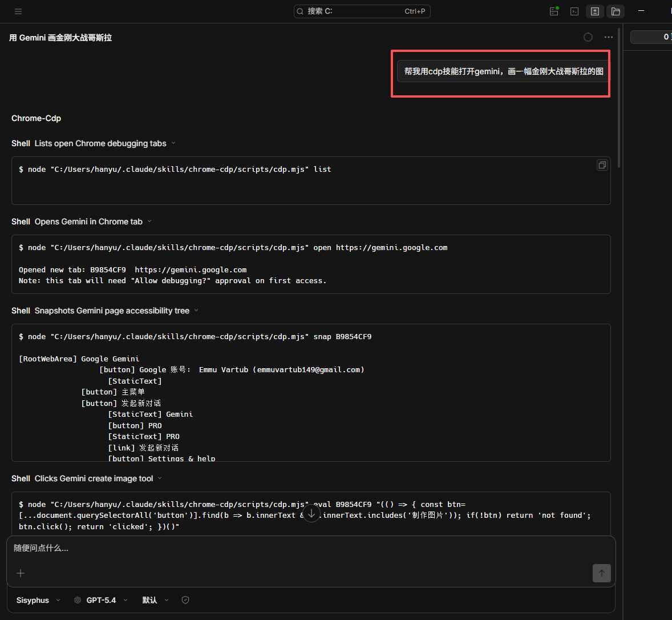This screenshot has height=620, width=672.
Task: Click the Allow debugging note line
Action: [x=172, y=281]
